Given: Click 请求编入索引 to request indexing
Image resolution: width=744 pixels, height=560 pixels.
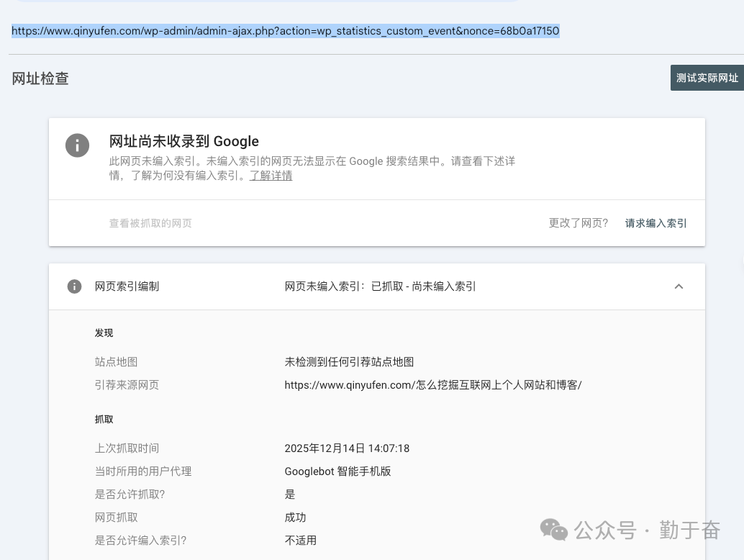Looking at the screenshot, I should (x=655, y=223).
